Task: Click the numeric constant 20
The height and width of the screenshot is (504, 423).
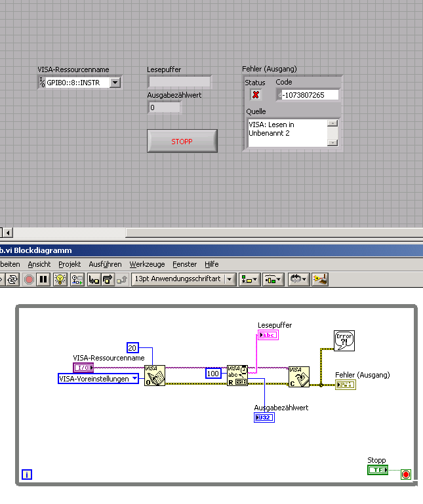Action: [132, 348]
